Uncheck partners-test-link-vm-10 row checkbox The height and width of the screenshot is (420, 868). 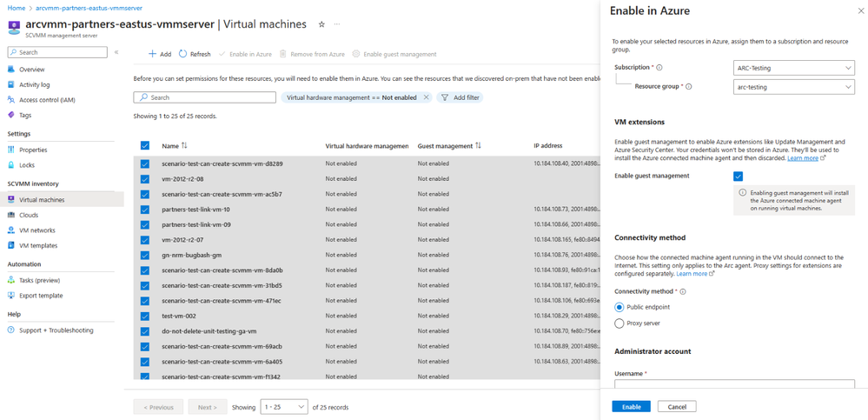145,210
